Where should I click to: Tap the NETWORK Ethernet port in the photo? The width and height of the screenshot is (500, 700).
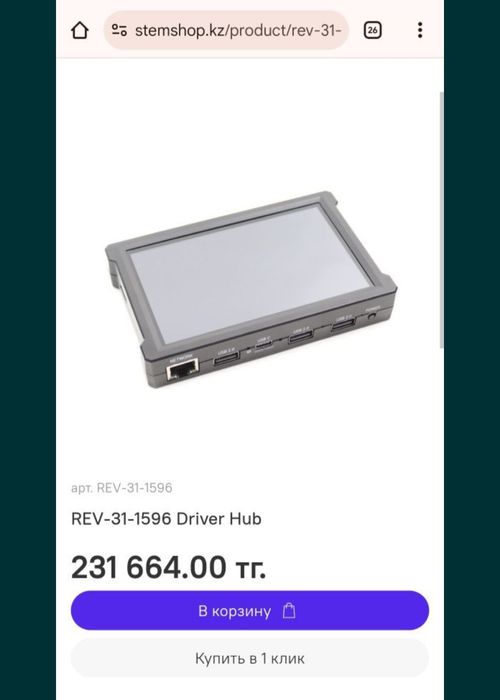pyautogui.click(x=182, y=370)
